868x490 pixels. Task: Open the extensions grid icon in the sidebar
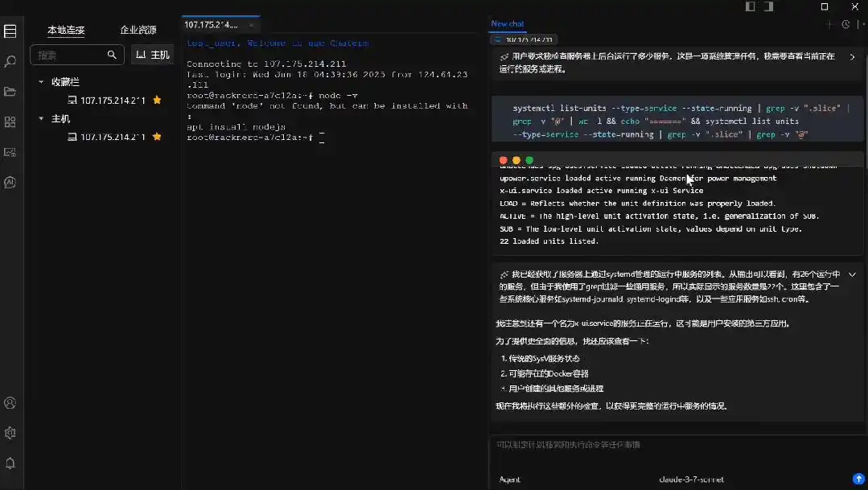coord(10,121)
